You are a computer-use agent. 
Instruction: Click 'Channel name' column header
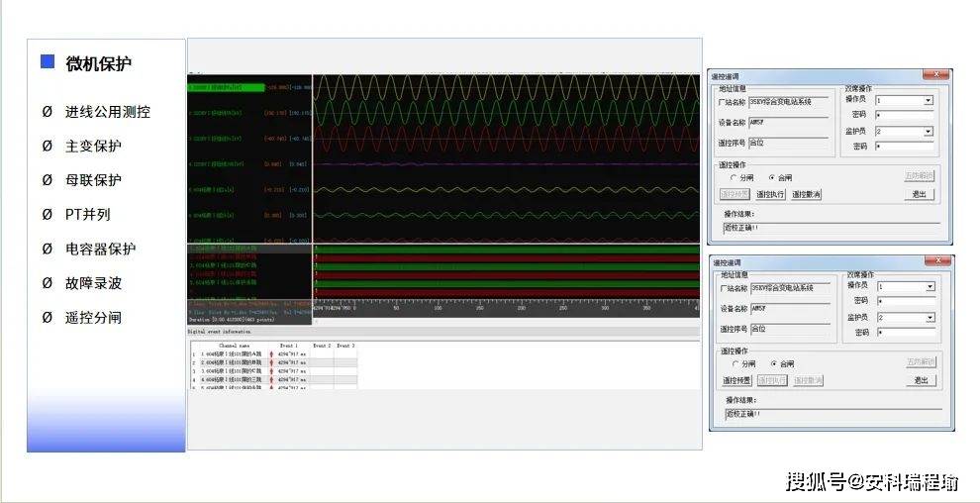coord(235,346)
